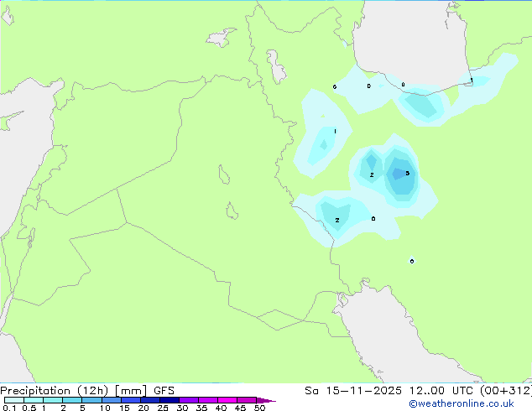Click the 25–30 mm navy legend swatch
The height and width of the screenshot is (411, 532).
coord(170,400)
